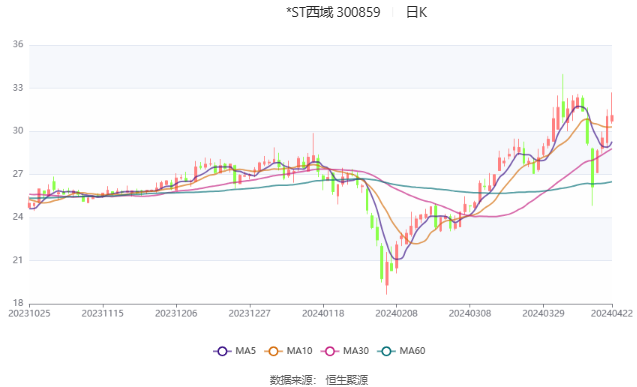Viewport: 637px width, 387px height.
Task: Click the 20231227 x-axis date label
Action: (250, 313)
